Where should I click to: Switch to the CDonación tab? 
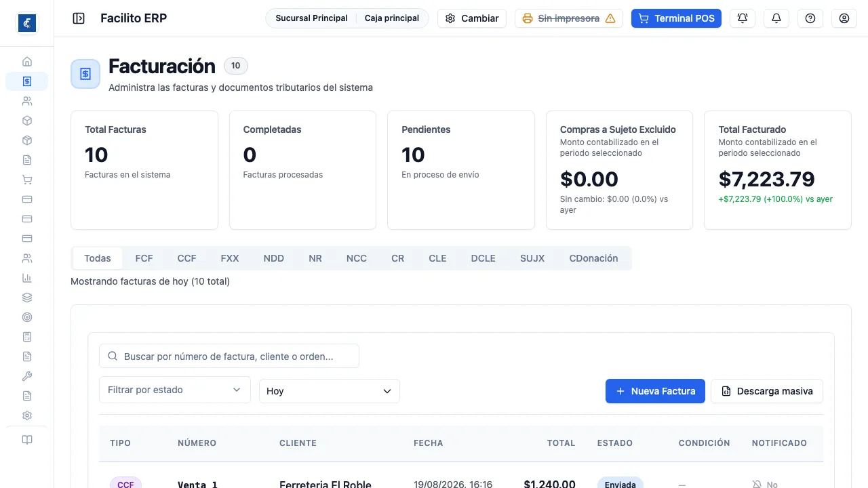[594, 258]
